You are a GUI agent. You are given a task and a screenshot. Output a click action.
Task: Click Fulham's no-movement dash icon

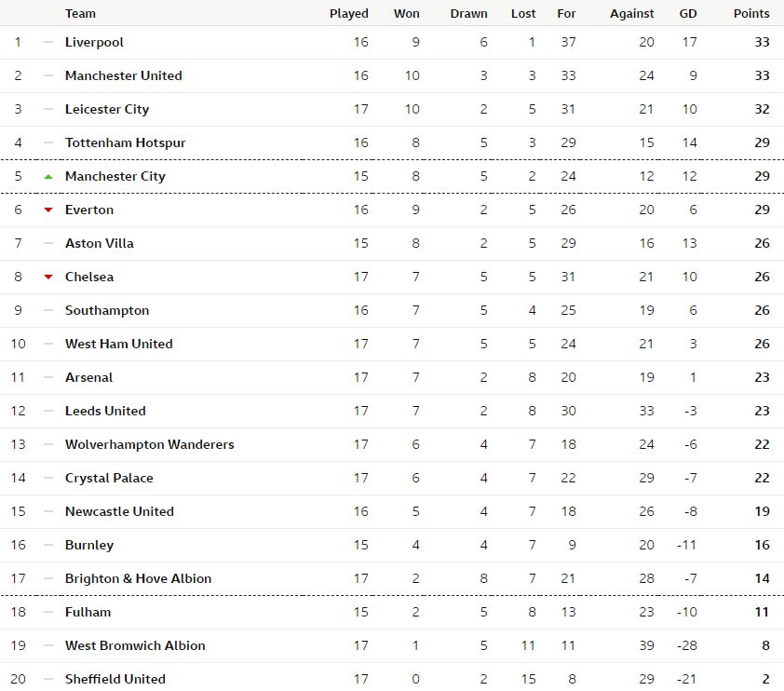pyautogui.click(x=48, y=612)
